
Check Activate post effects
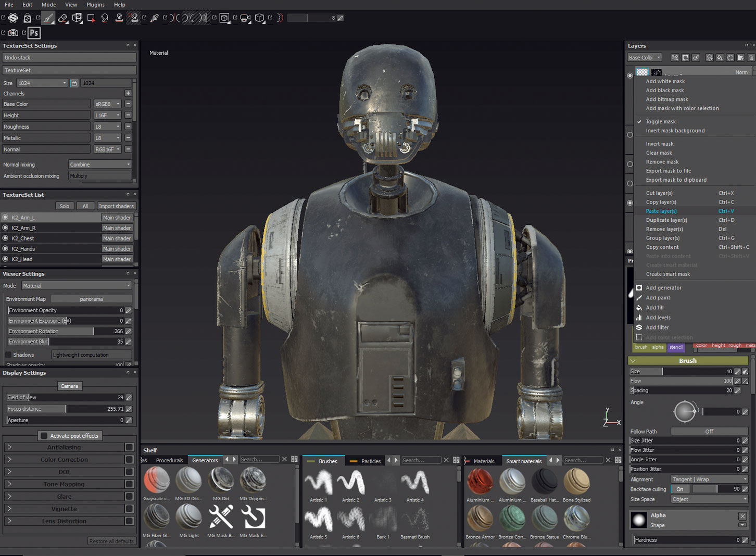pyautogui.click(x=44, y=436)
